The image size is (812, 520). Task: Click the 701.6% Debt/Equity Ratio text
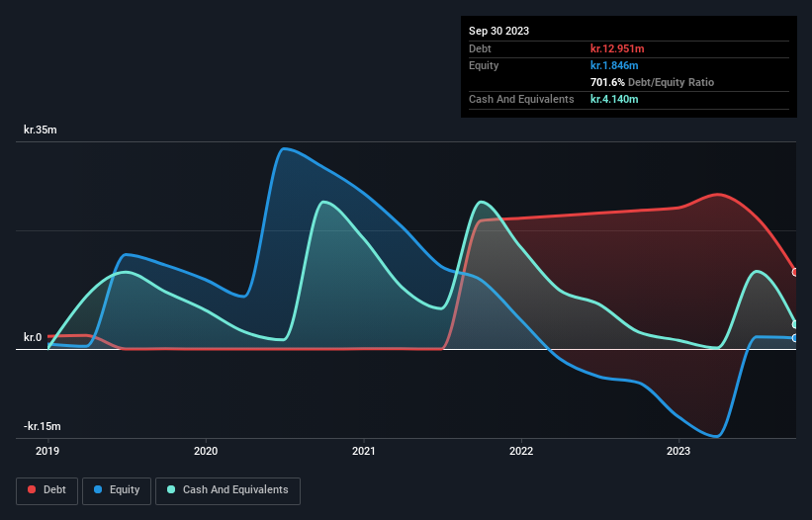pos(652,82)
